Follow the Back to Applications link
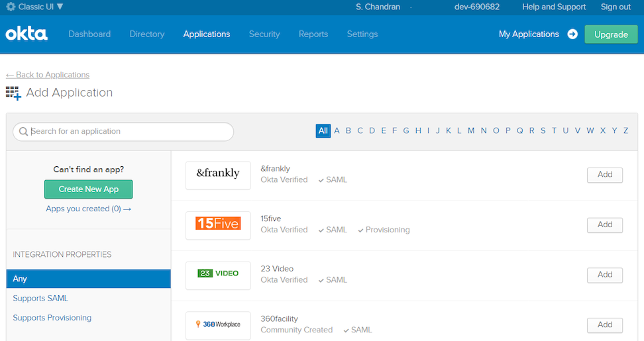This screenshot has width=644, height=341. coord(48,75)
